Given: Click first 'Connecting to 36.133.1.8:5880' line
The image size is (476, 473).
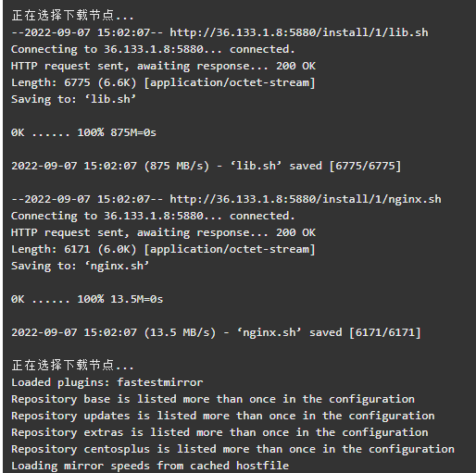Looking at the screenshot, I should tap(153, 49).
